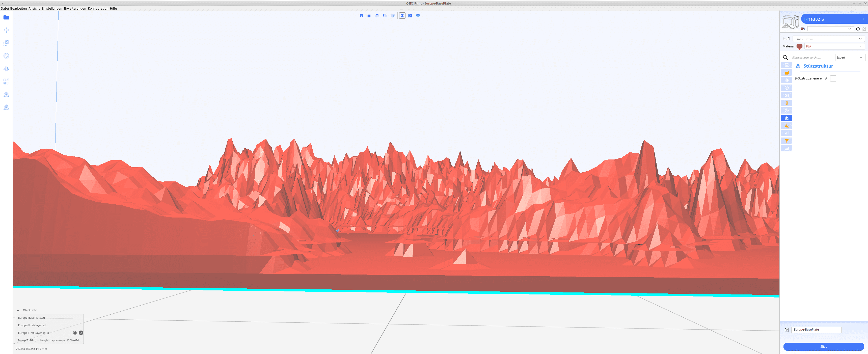Switch to front view cube icon
This screenshot has width=868, height=354.
click(x=369, y=15)
